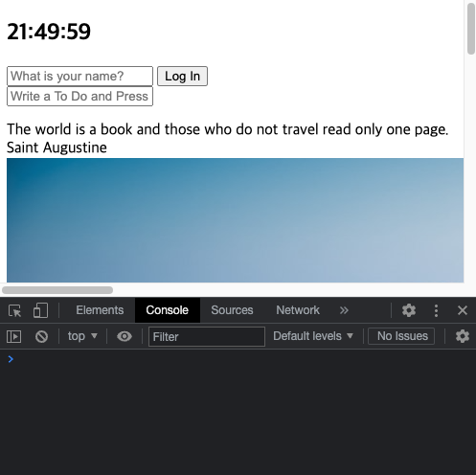Viewport: 476px width, 475px height.
Task: Open the DevTools three-dot customize menu
Action: 436,310
